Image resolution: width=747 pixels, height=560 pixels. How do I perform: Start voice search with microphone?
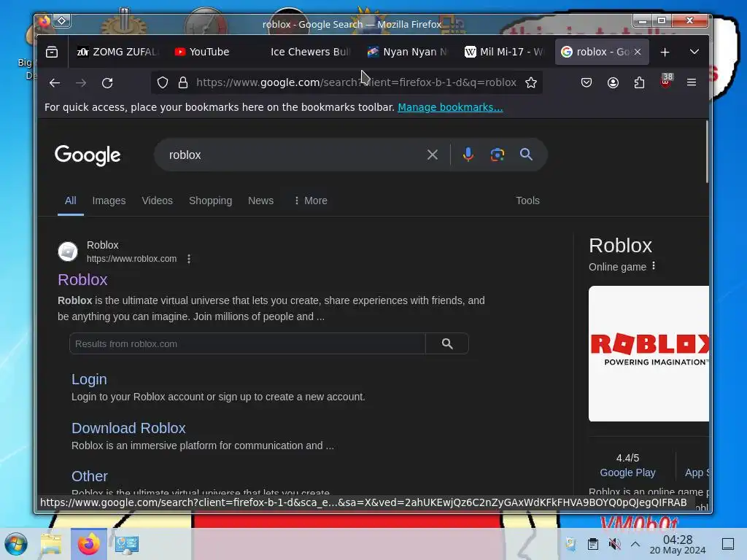tap(468, 155)
